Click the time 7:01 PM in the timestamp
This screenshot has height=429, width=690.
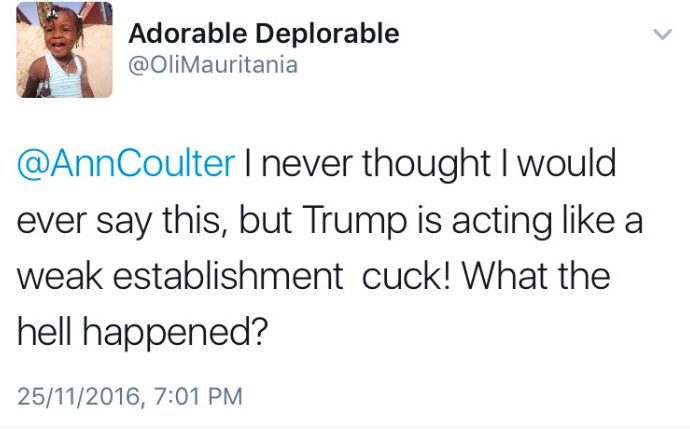click(x=197, y=396)
